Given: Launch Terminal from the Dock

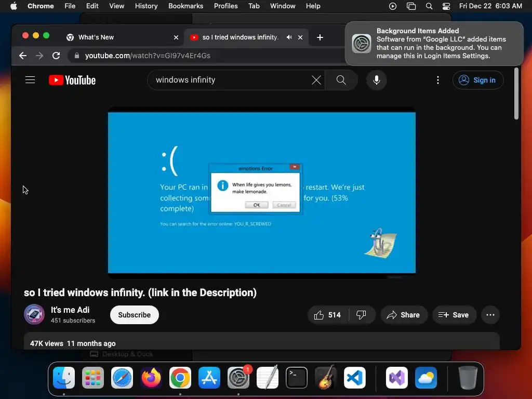Looking at the screenshot, I should (x=297, y=378).
